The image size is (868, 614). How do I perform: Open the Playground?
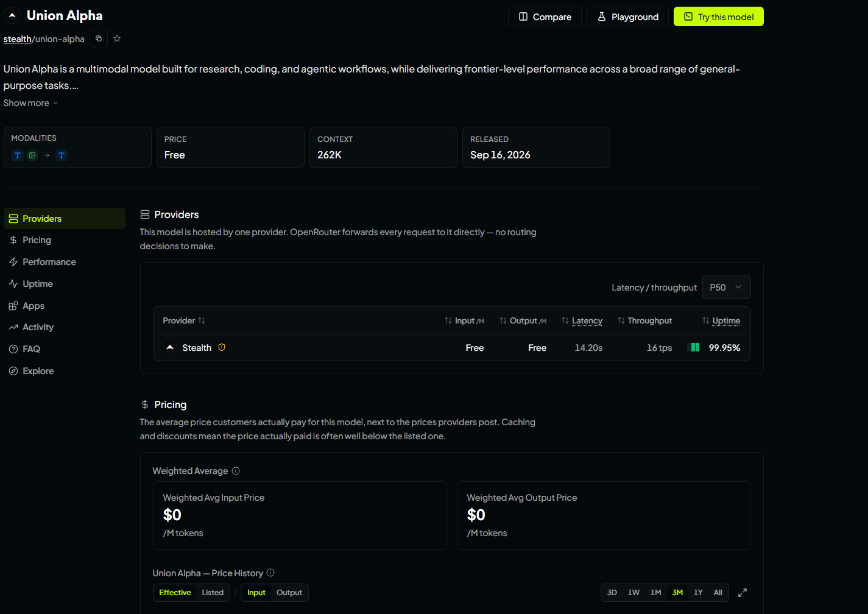627,16
